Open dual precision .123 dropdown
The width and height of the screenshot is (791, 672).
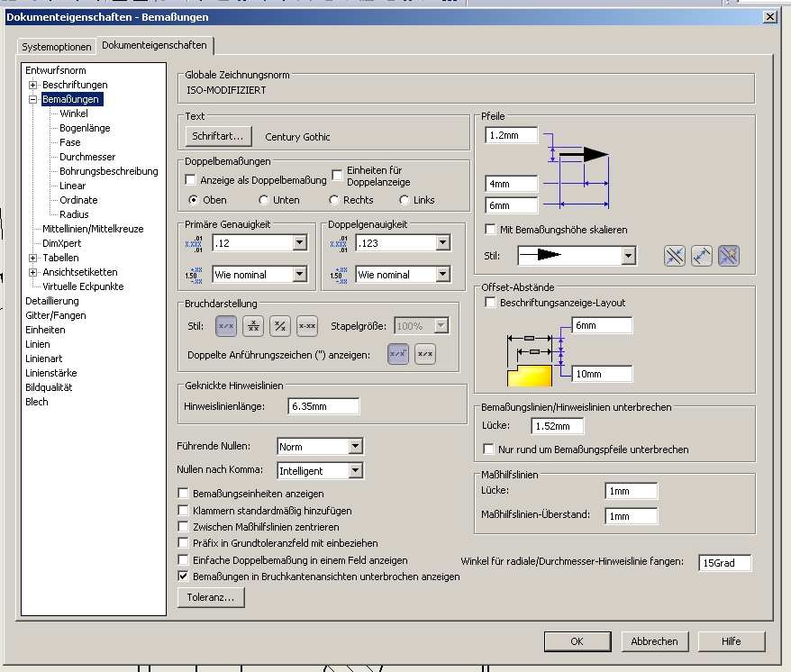tap(443, 243)
